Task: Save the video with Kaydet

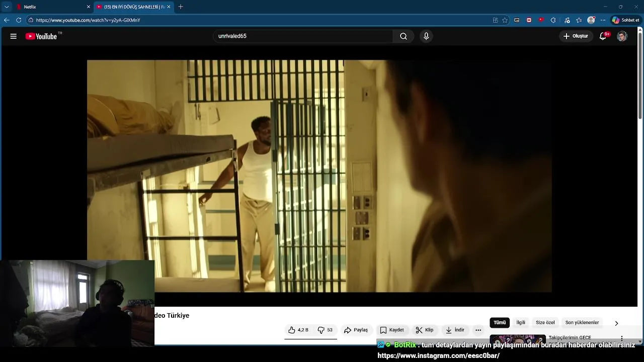Action: click(392, 330)
